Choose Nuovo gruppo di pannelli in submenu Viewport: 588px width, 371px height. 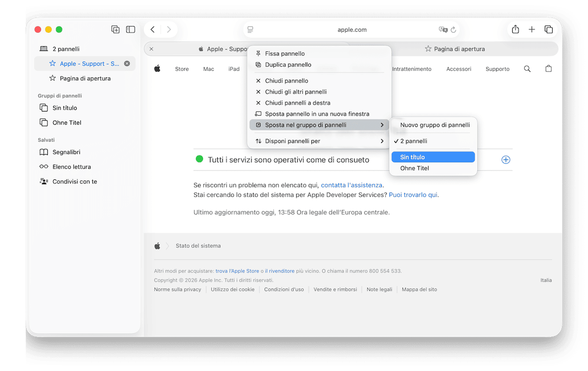[x=433, y=125]
